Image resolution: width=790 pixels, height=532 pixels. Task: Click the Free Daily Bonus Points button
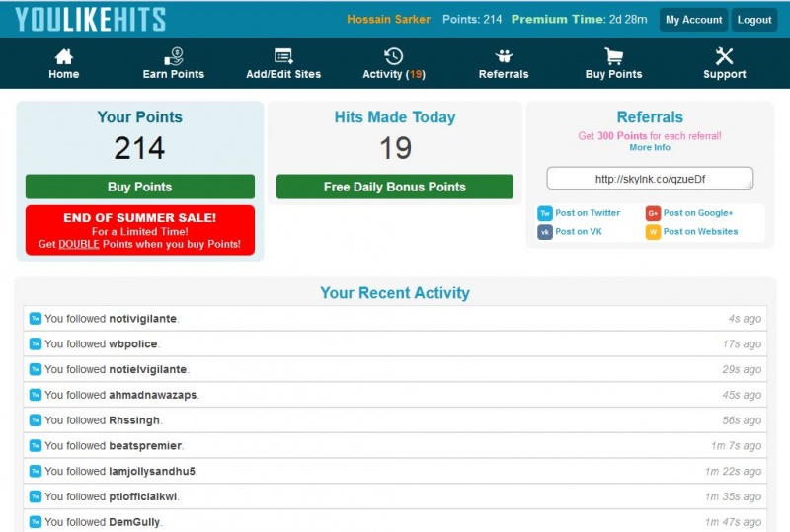(x=395, y=187)
